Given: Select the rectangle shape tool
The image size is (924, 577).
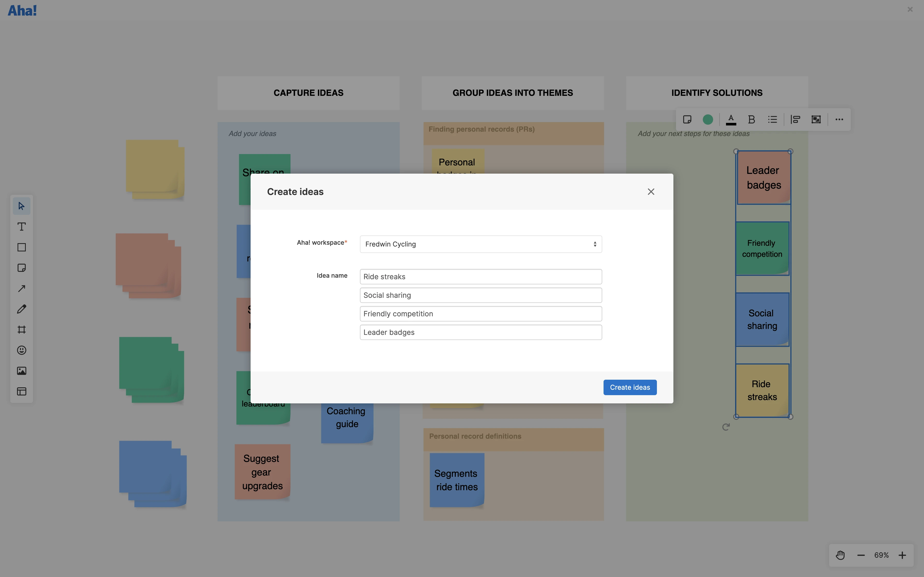Looking at the screenshot, I should pyautogui.click(x=22, y=247).
